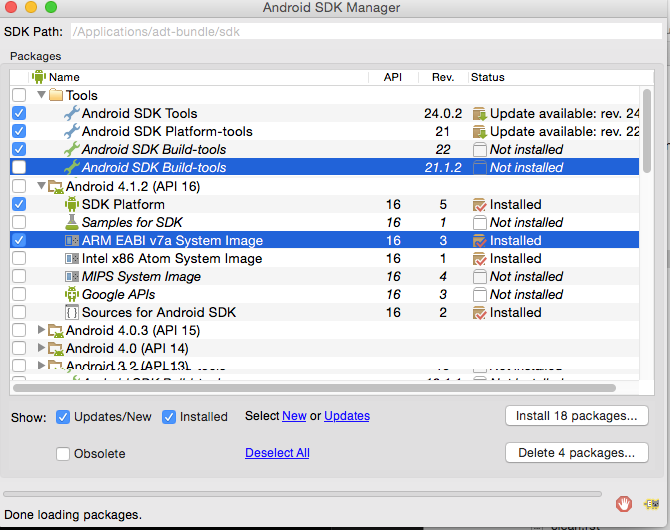Image resolution: width=670 pixels, height=530 pixels.
Task: Check the Intel x86 Atom System Image checkbox
Action: (x=19, y=258)
